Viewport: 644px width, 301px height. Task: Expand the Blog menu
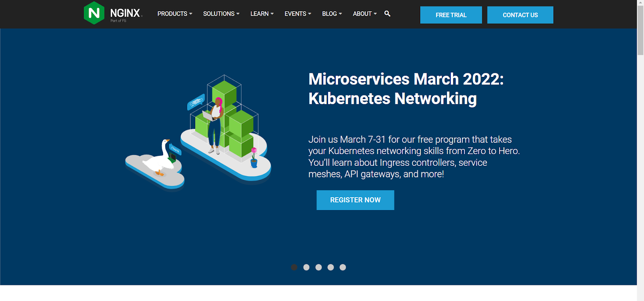pos(332,14)
